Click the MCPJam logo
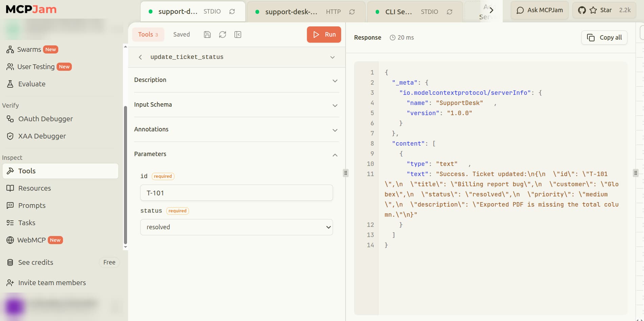The image size is (644, 321). tap(31, 9)
